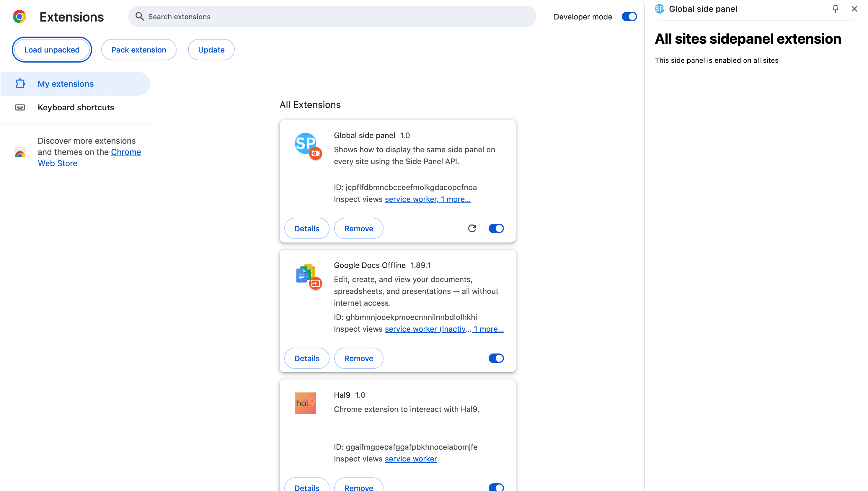The width and height of the screenshot is (868, 491).
Task: Close the side panel with the X icon
Action: pos(854,9)
